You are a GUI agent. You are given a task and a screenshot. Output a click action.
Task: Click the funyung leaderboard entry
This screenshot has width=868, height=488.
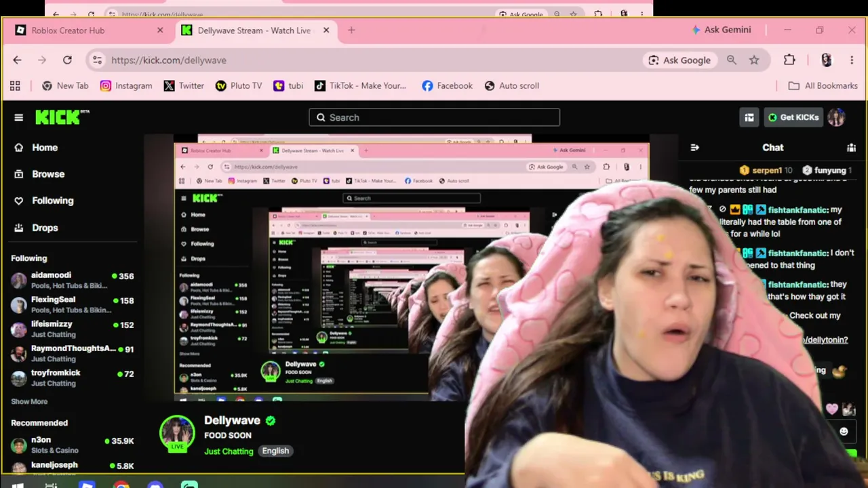827,170
